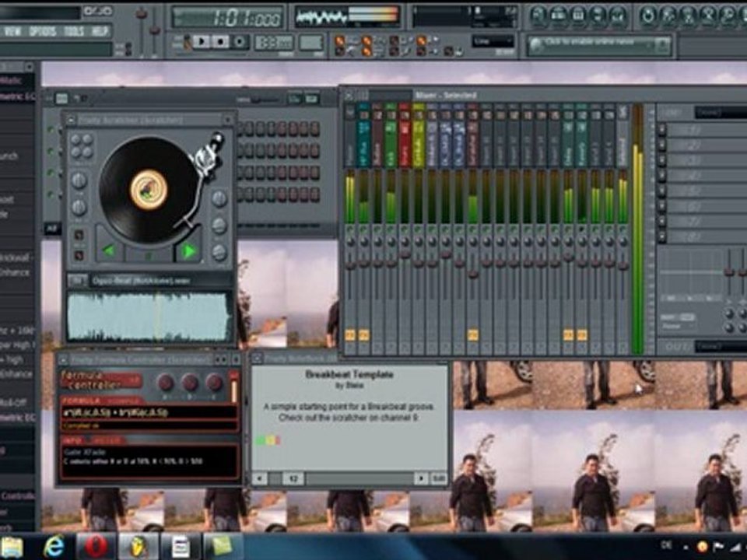Click Formula Controller preset navigation arrows
Screen dimensions: 747x560
coord(220,359)
